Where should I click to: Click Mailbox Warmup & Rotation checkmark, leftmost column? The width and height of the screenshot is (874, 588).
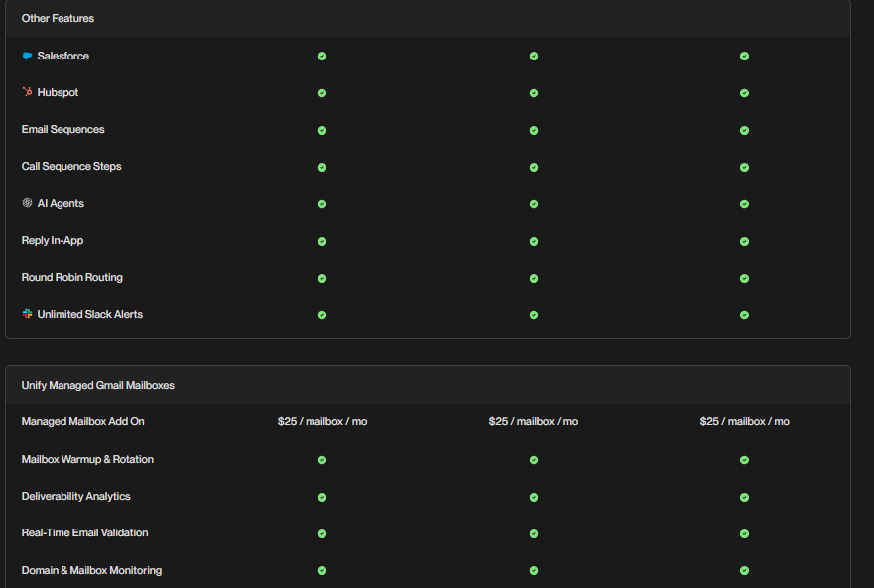point(322,460)
